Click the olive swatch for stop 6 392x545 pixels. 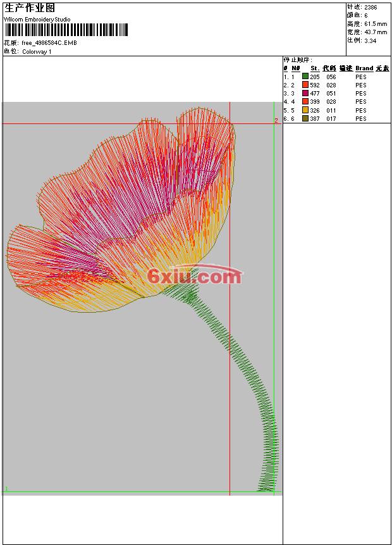pyautogui.click(x=305, y=118)
